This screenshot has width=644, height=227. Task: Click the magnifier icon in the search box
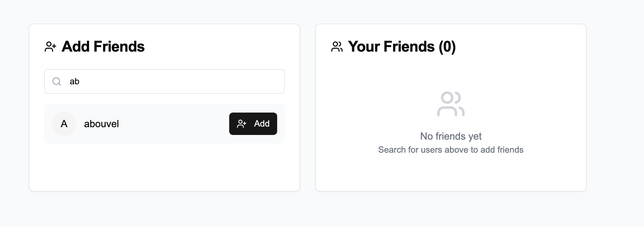tap(57, 81)
